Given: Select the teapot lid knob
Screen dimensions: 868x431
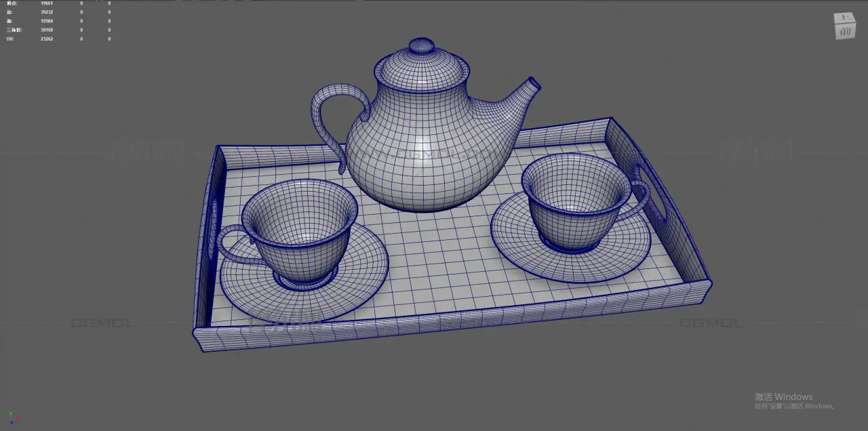Looking at the screenshot, I should (422, 46).
